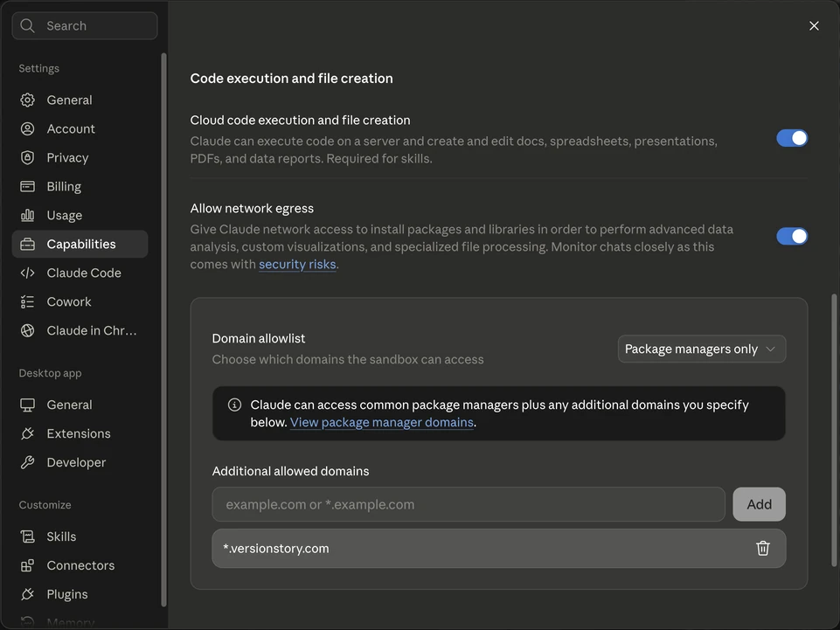840x630 pixels.
Task: Click the desktop General monitor icon
Action: (27, 405)
